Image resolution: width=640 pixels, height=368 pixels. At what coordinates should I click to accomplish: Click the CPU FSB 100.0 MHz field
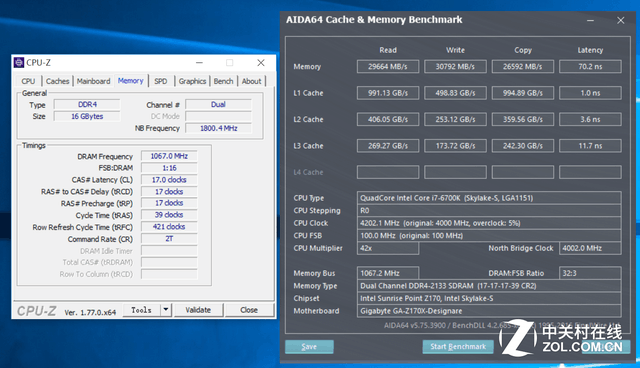[489, 235]
